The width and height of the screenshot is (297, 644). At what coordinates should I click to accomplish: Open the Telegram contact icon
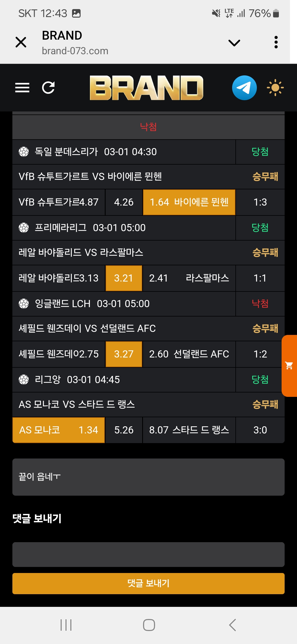[x=244, y=88]
